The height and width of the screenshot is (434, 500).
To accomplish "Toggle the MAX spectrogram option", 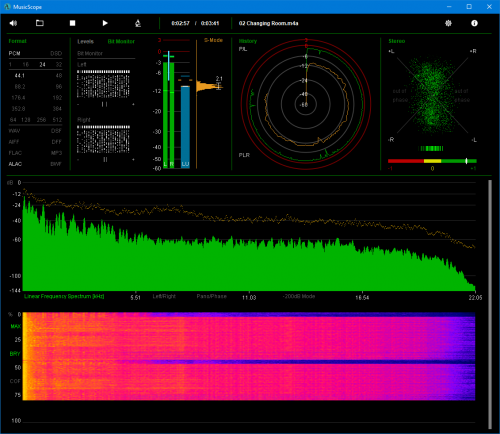I will pos(15,326).
